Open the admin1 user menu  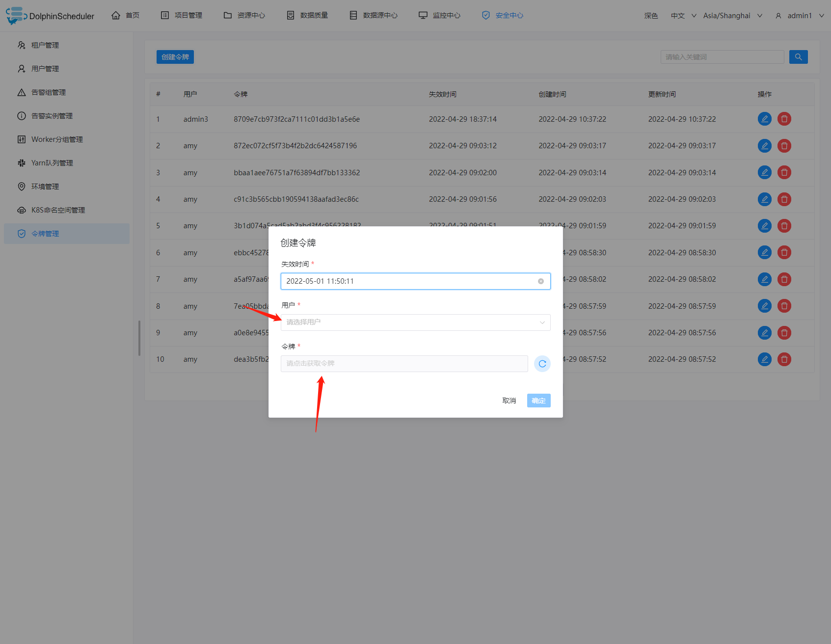[x=799, y=16]
